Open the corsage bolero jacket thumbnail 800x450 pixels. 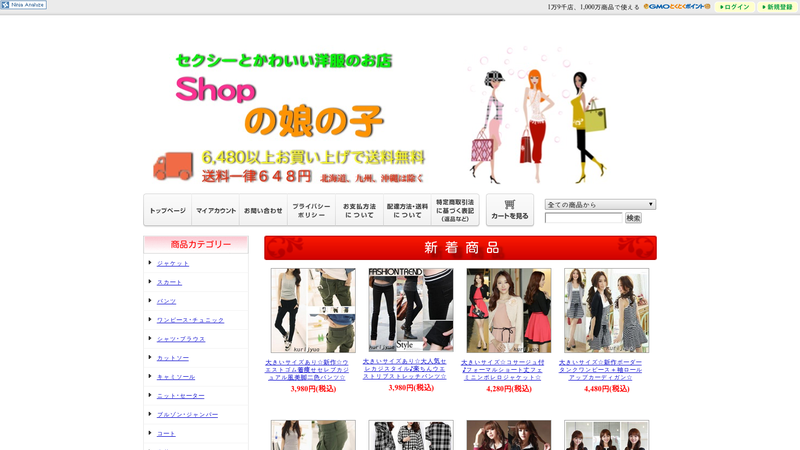point(509,310)
